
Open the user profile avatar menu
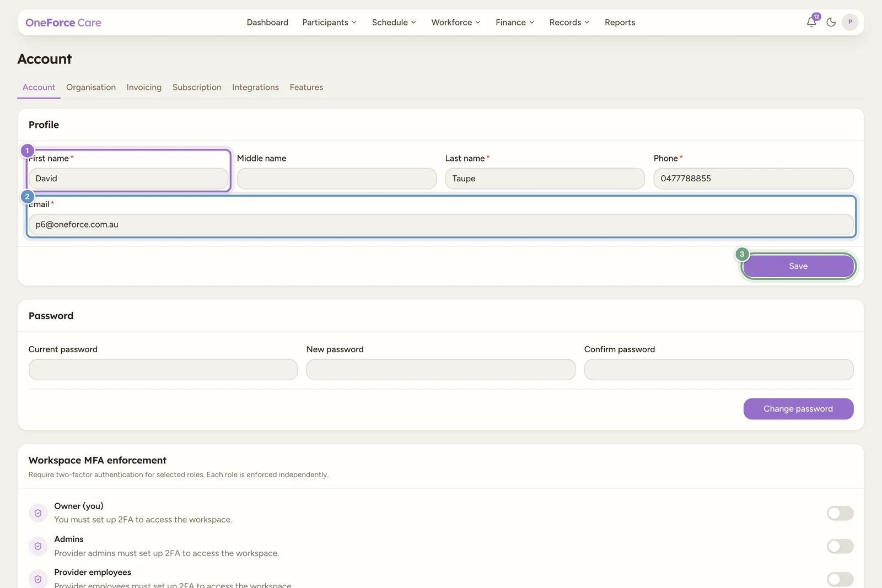(x=850, y=22)
